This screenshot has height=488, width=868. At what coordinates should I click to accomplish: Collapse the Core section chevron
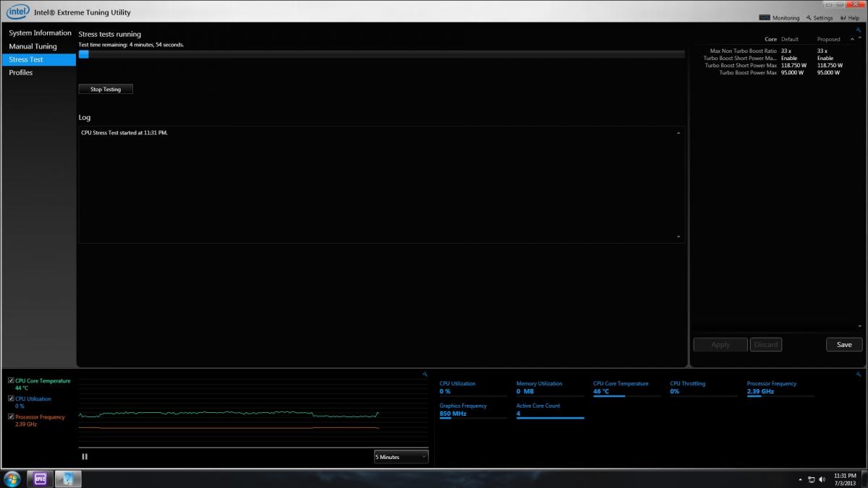click(x=852, y=39)
